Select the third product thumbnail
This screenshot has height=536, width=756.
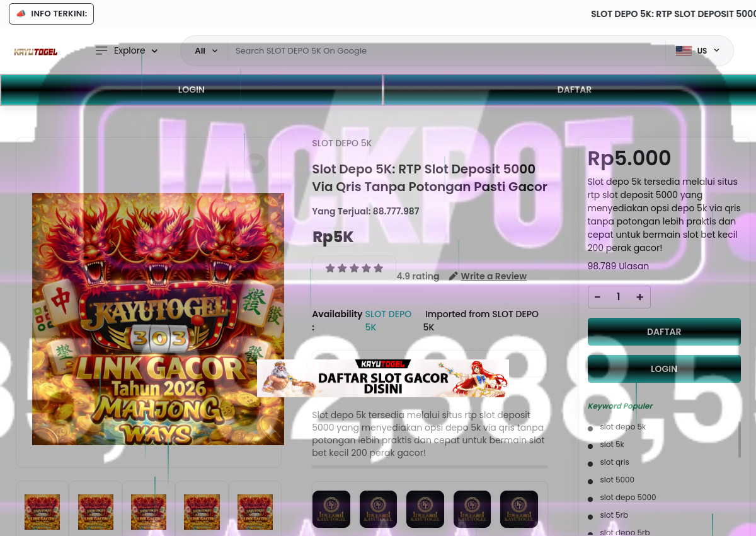[x=149, y=511]
